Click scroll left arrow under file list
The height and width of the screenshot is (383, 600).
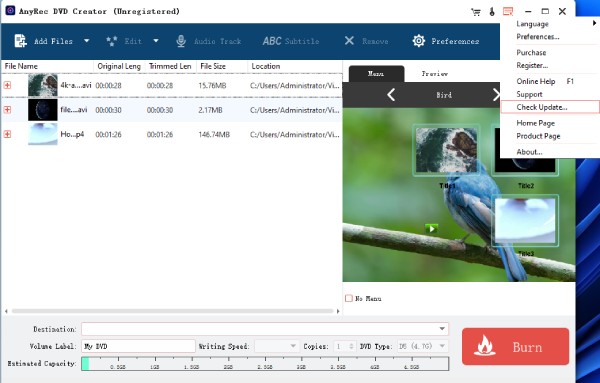click(6, 311)
